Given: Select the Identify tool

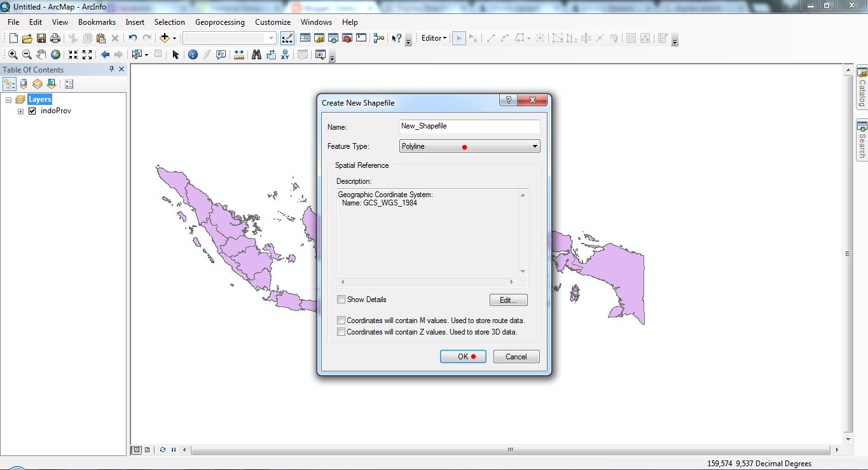Looking at the screenshot, I should [x=192, y=55].
